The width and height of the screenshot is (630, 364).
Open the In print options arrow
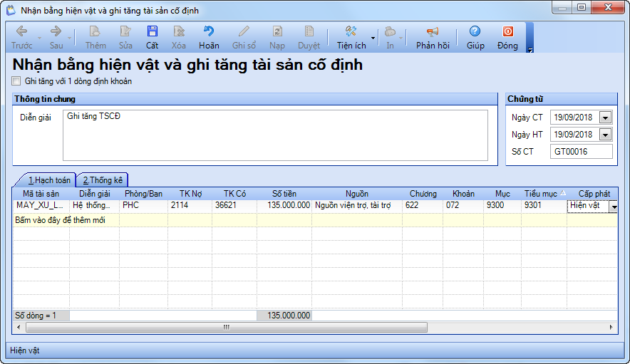[401, 38]
